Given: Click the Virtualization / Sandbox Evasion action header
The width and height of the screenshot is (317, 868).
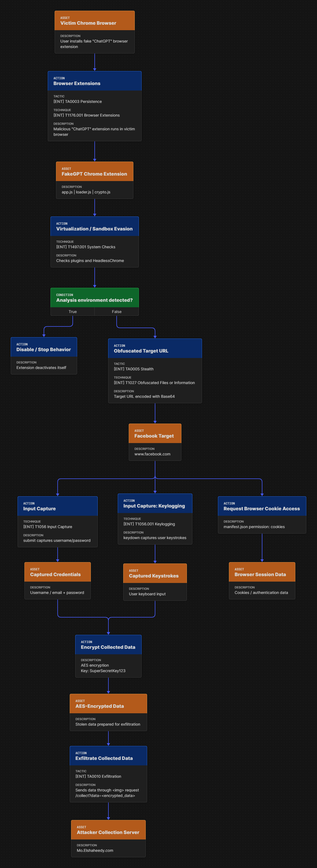Looking at the screenshot, I should [x=94, y=226].
